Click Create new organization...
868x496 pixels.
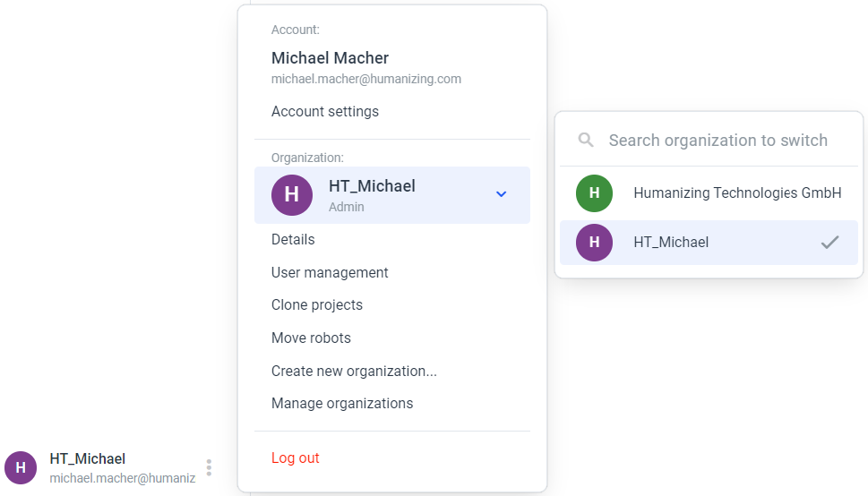[x=354, y=371]
